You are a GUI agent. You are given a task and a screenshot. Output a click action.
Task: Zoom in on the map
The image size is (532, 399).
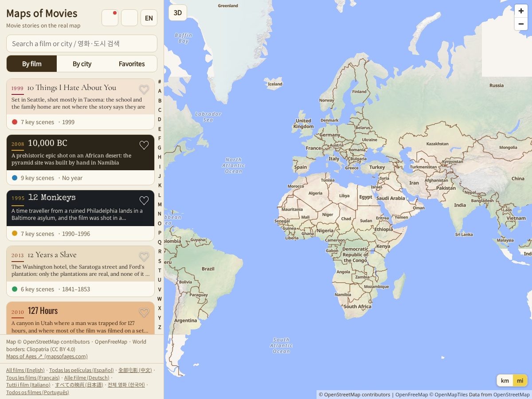click(521, 11)
